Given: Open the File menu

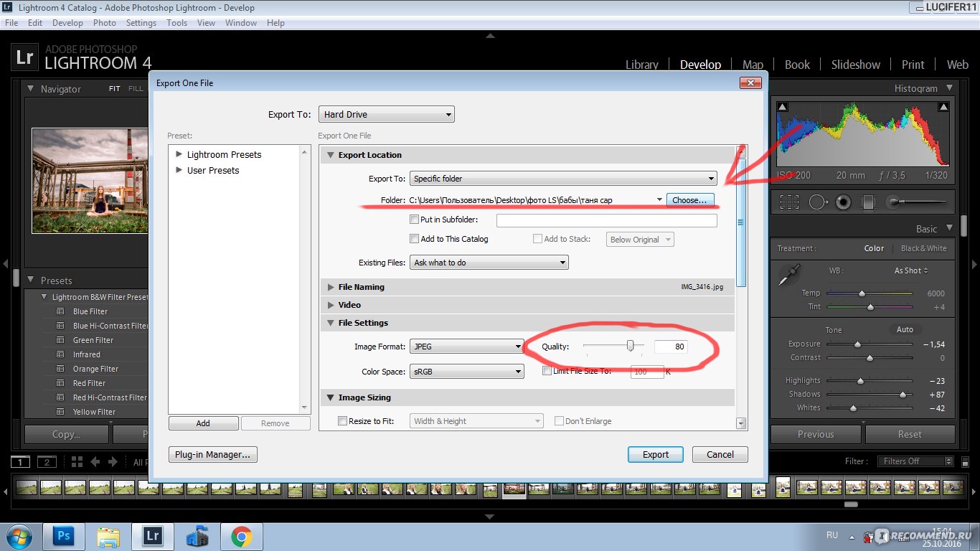Looking at the screenshot, I should [x=11, y=23].
